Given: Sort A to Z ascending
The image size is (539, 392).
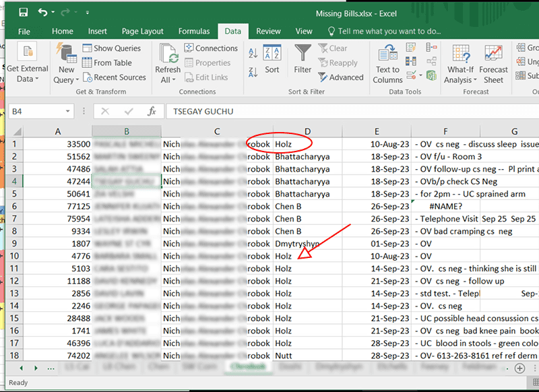Looking at the screenshot, I should tap(253, 53).
